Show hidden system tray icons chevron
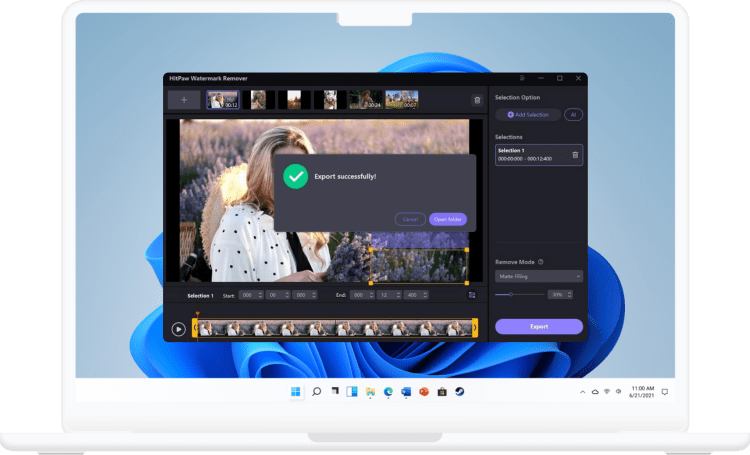This screenshot has height=455, width=750. point(581,391)
